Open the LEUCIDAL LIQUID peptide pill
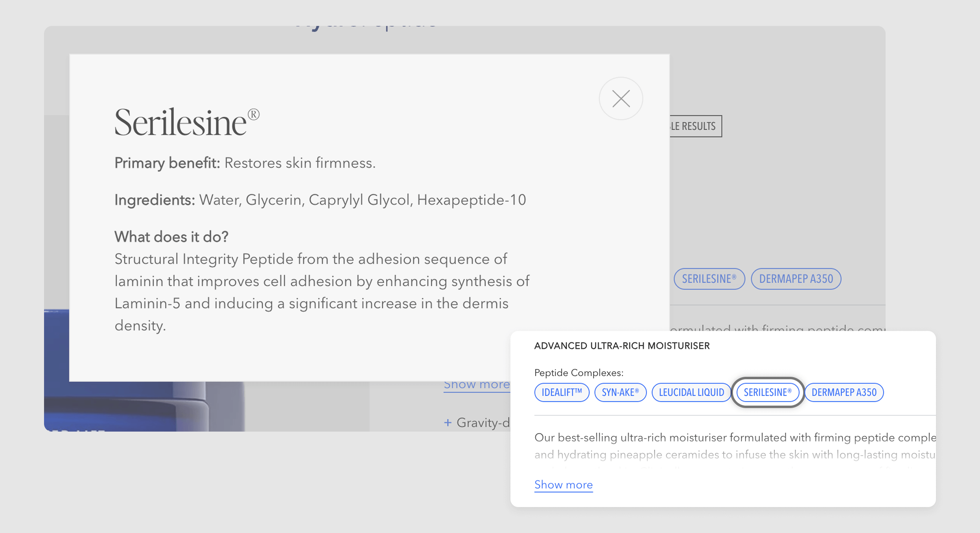Viewport: 980px width, 533px height. pyautogui.click(x=691, y=392)
